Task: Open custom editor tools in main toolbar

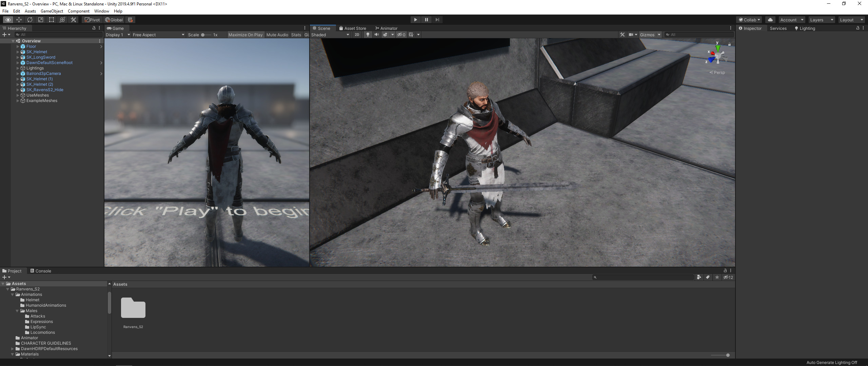Action: [73, 20]
